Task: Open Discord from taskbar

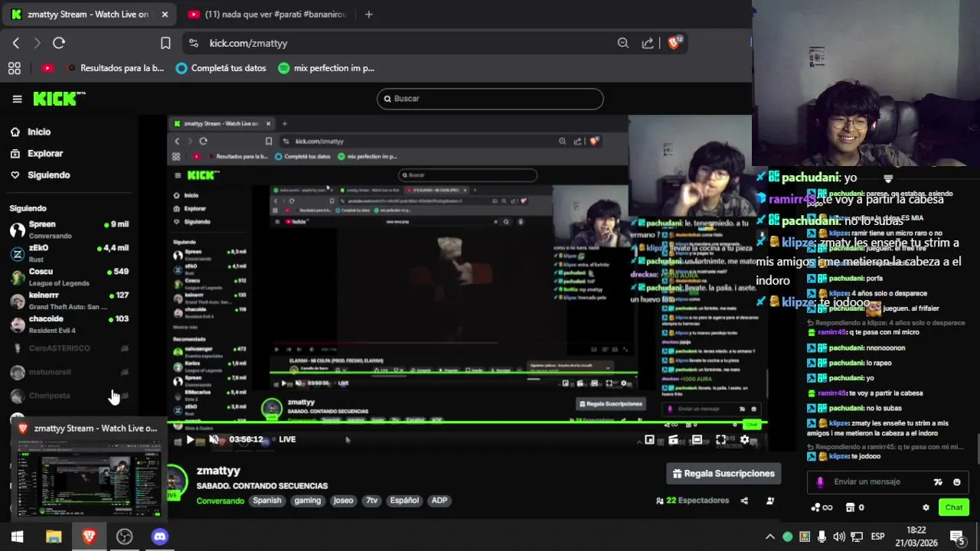Action: coord(159,536)
